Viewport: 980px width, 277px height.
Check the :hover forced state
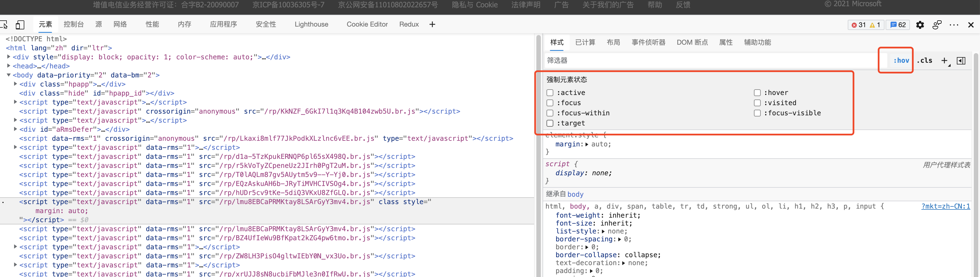pos(757,93)
